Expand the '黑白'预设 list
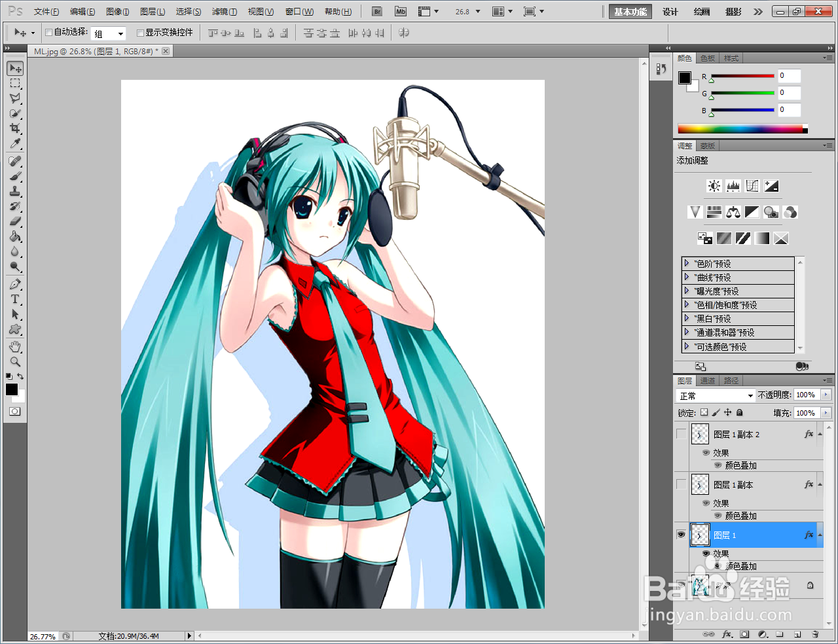This screenshot has height=644, width=838. (687, 318)
